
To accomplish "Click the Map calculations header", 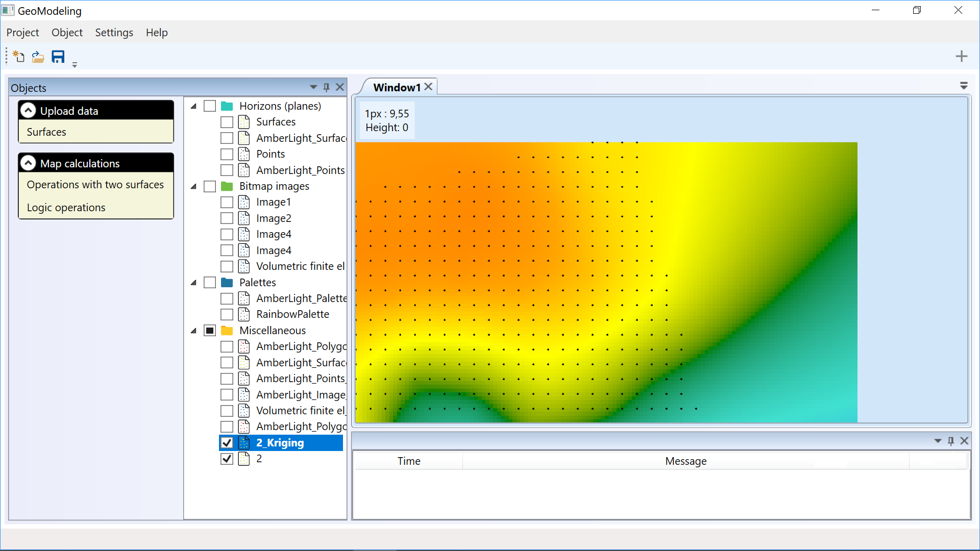I will tap(96, 163).
